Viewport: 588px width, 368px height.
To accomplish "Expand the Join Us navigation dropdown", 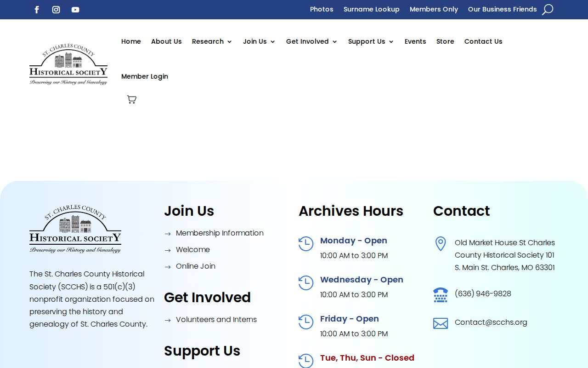I will click(x=259, y=41).
